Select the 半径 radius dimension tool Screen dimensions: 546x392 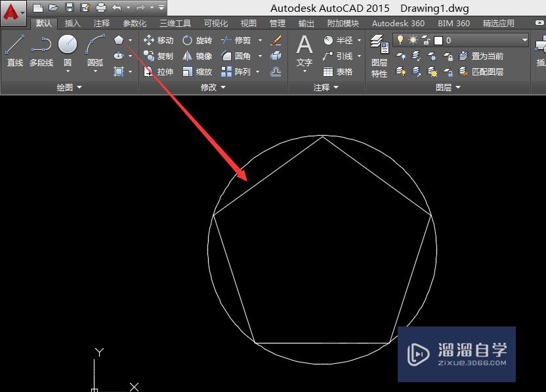(338, 41)
